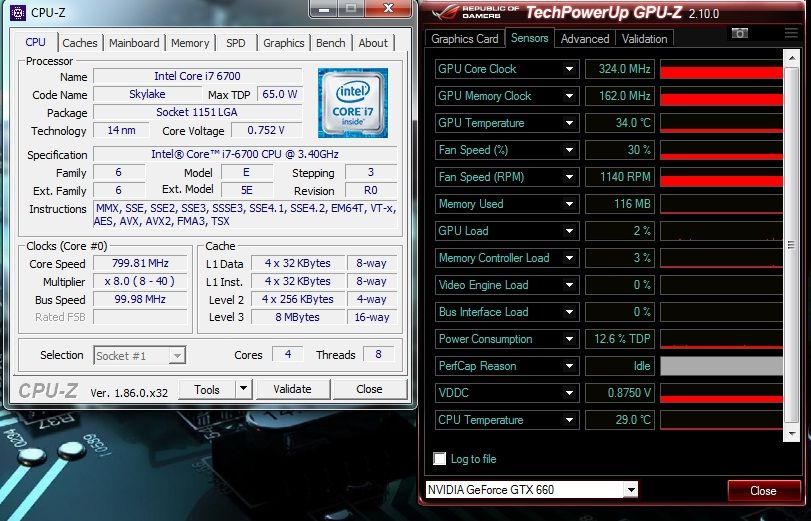Click the GPU-Z scrollbar down arrow

coord(791,434)
